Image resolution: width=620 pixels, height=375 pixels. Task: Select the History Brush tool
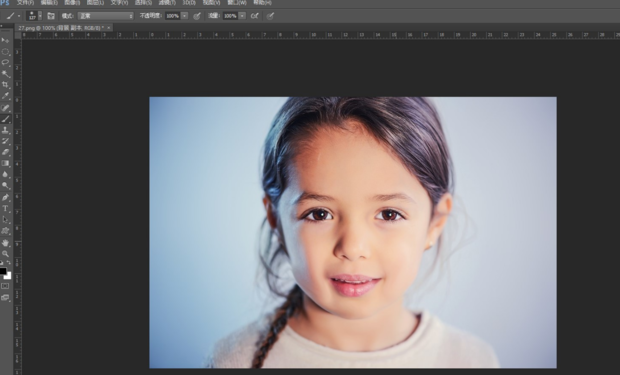(x=5, y=141)
